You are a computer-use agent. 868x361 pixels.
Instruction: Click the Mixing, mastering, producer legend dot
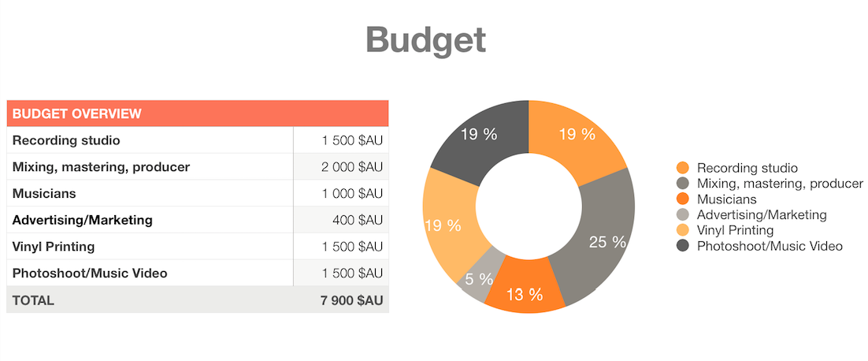pos(682,184)
